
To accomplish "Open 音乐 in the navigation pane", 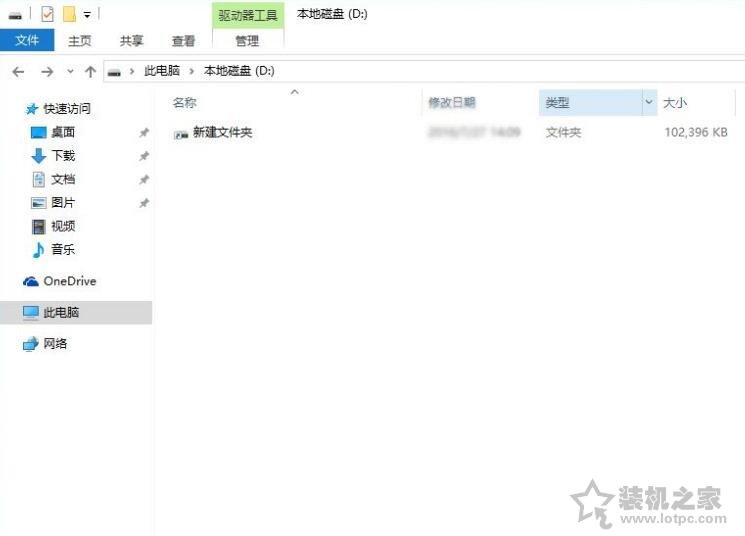I will [63, 249].
